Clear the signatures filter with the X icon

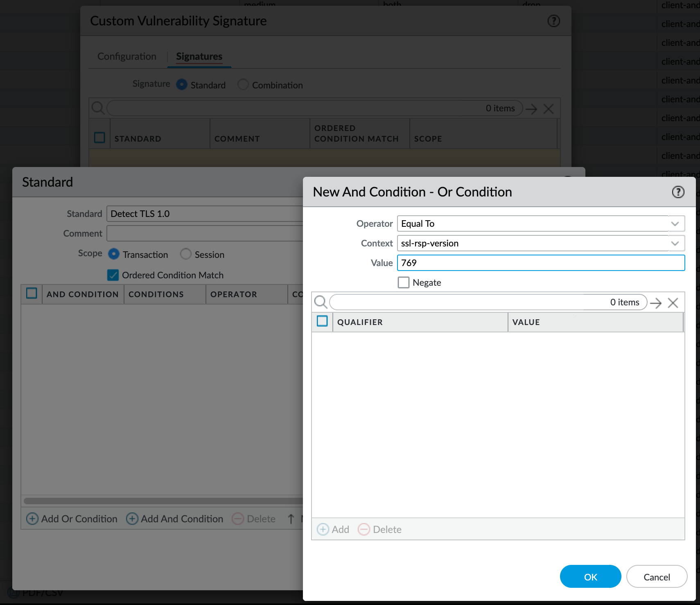click(x=549, y=108)
